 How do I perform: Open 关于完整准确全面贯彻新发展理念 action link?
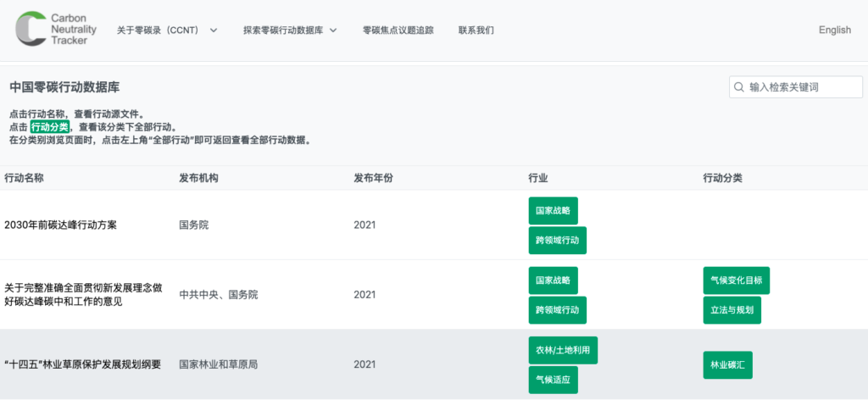click(x=83, y=295)
